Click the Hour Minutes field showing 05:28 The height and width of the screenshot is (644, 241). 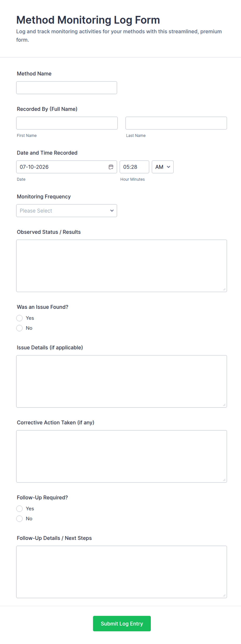[134, 167]
